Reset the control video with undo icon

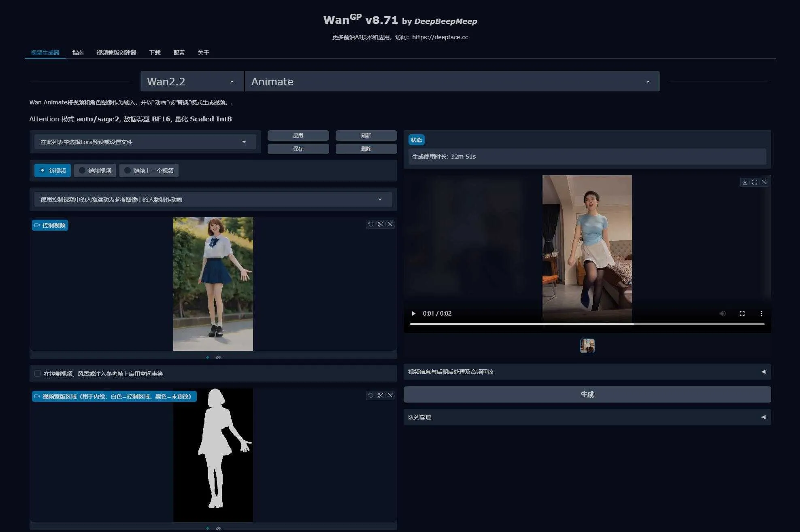370,224
